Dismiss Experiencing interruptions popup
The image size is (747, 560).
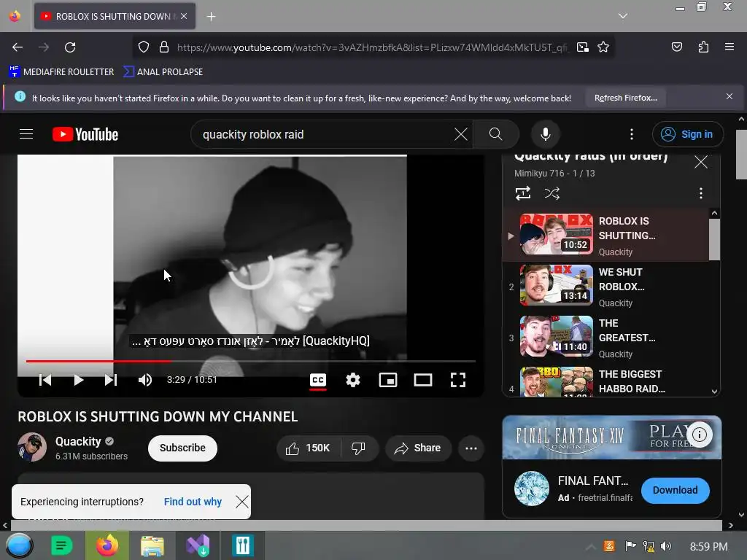(x=242, y=502)
